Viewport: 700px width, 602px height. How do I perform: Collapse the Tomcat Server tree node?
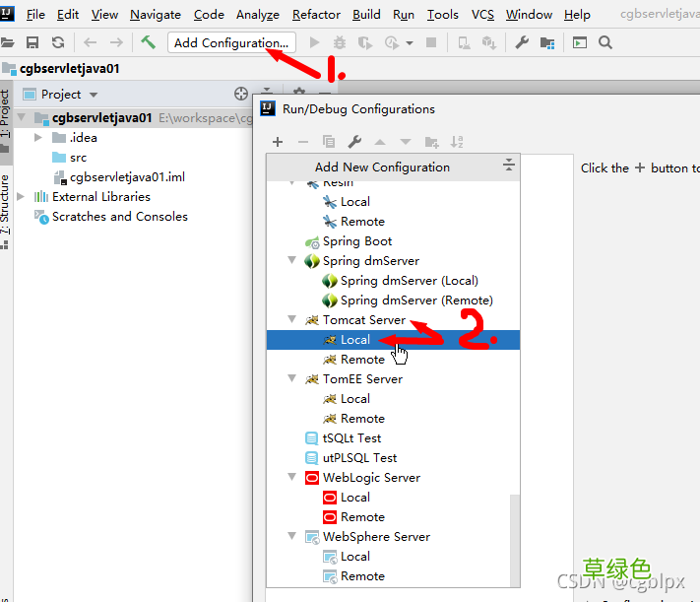click(292, 319)
